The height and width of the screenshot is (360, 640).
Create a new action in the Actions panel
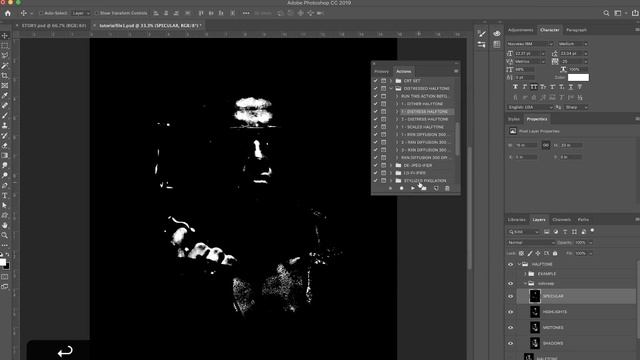[x=436, y=188]
